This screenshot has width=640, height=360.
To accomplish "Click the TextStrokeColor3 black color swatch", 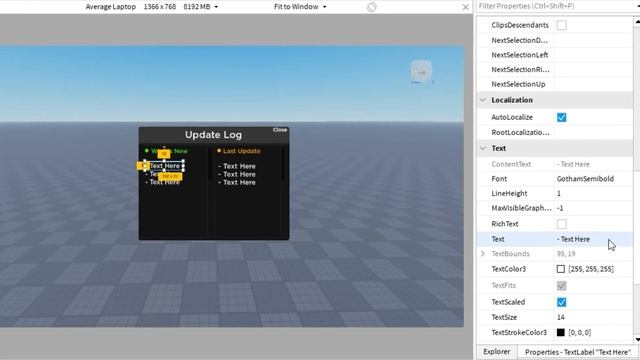I will point(561,333).
